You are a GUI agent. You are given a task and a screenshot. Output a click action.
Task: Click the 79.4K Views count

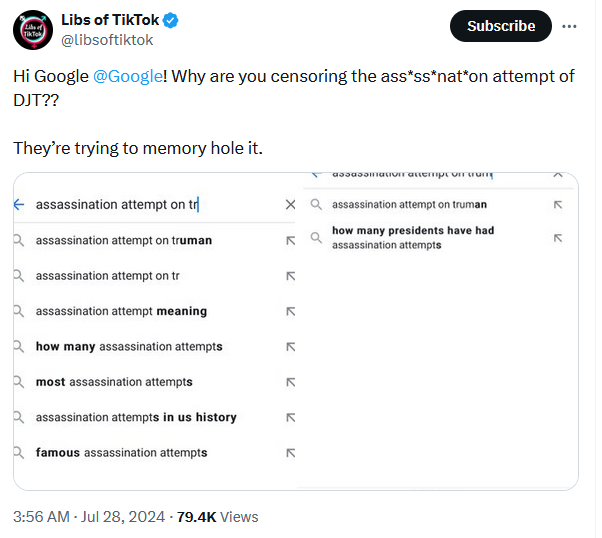coord(218,517)
